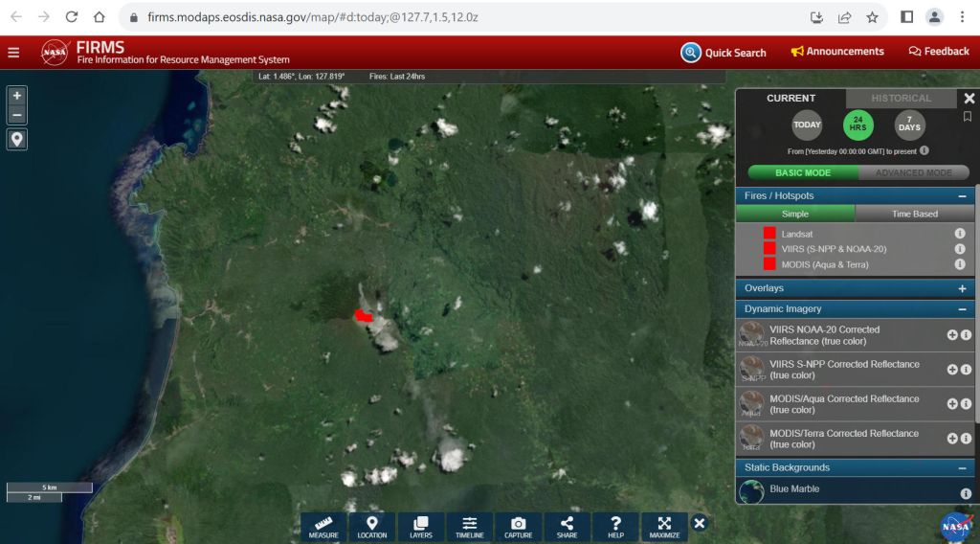Screen dimensions: 980x544
Task: Open the Measure tool
Action: point(323,527)
